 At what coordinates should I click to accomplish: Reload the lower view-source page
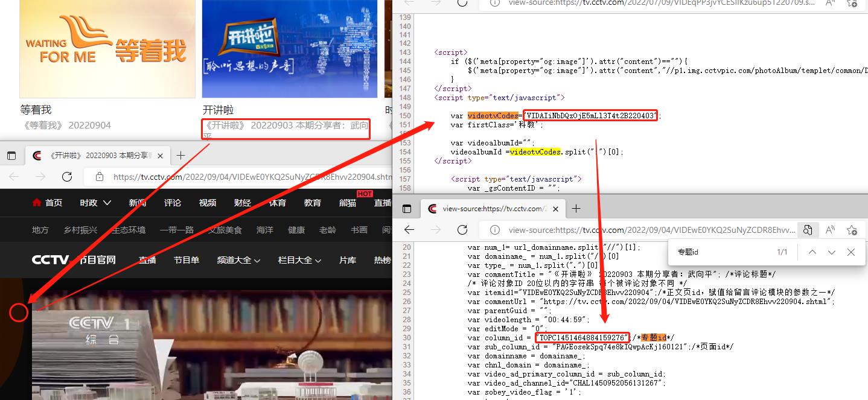pyautogui.click(x=462, y=230)
